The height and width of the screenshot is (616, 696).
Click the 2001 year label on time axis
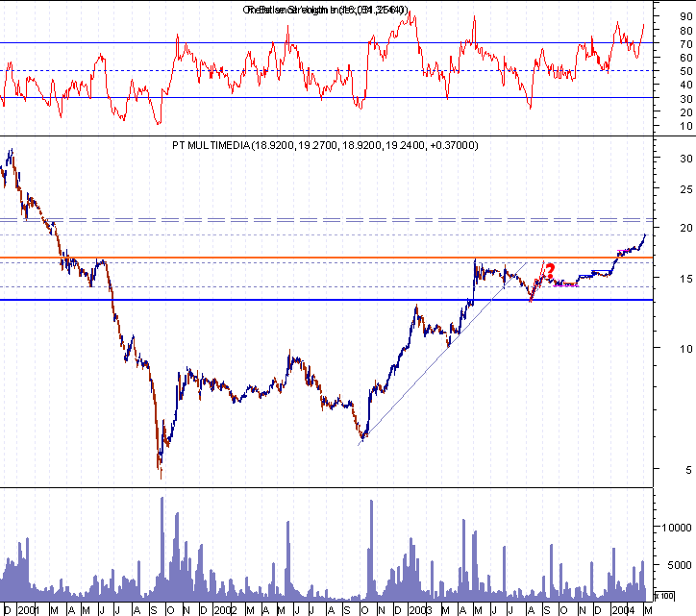pos(28,610)
